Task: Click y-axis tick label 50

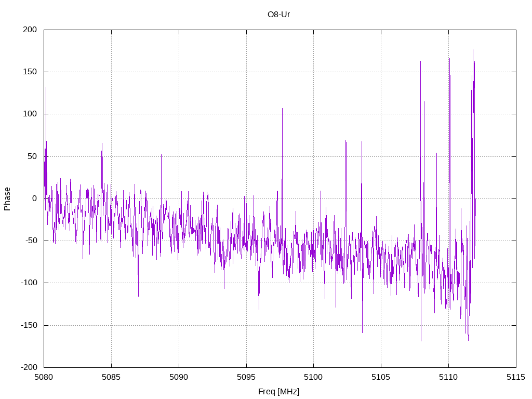Action: [32, 156]
